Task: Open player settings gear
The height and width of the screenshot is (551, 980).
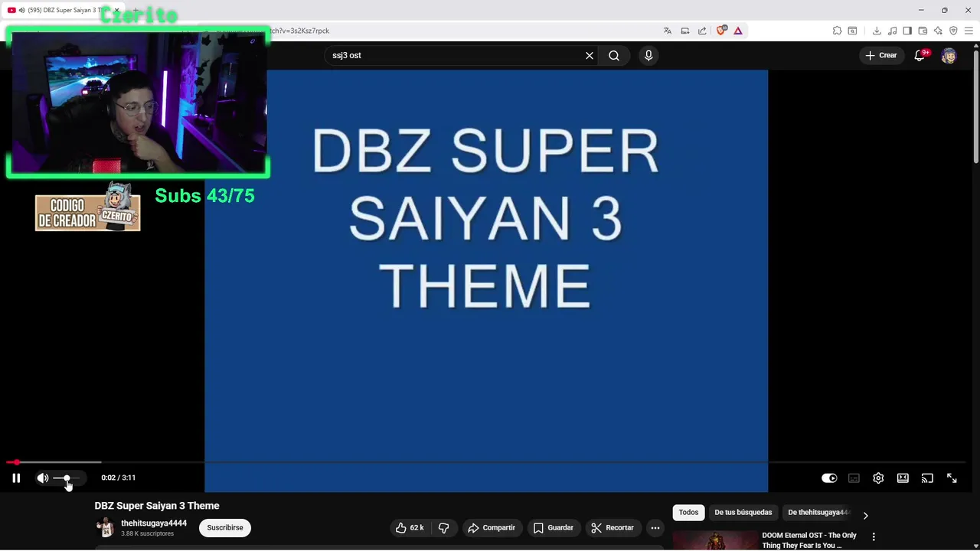Action: click(x=878, y=478)
